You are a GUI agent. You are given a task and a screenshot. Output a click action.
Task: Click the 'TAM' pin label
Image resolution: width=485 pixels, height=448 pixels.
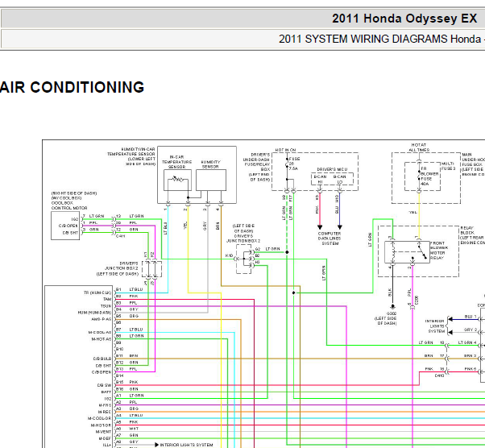pos(107,299)
